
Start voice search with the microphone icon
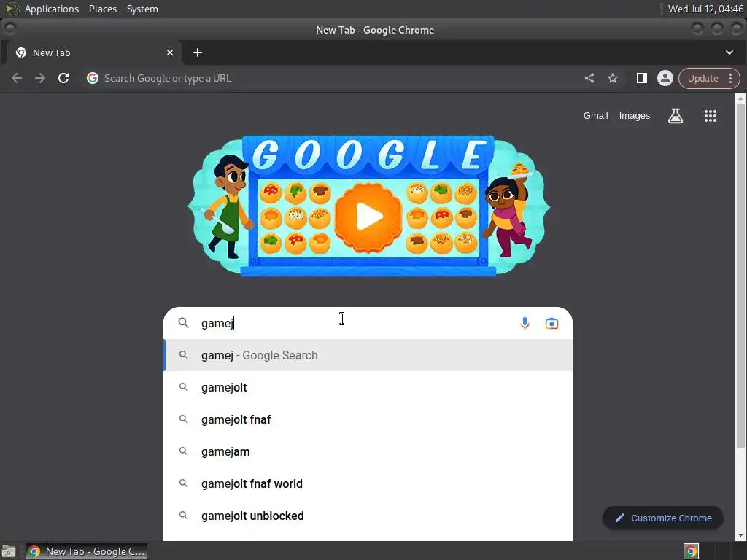[x=525, y=323]
